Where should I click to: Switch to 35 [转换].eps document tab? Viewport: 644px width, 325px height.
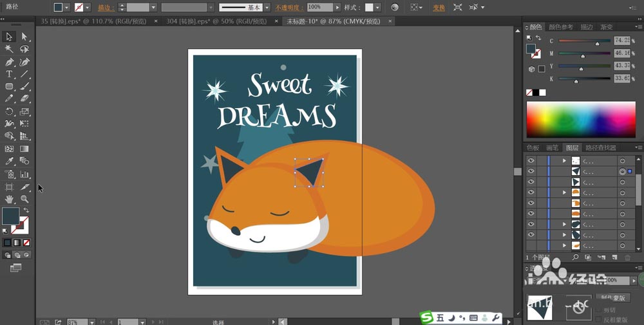(93, 21)
